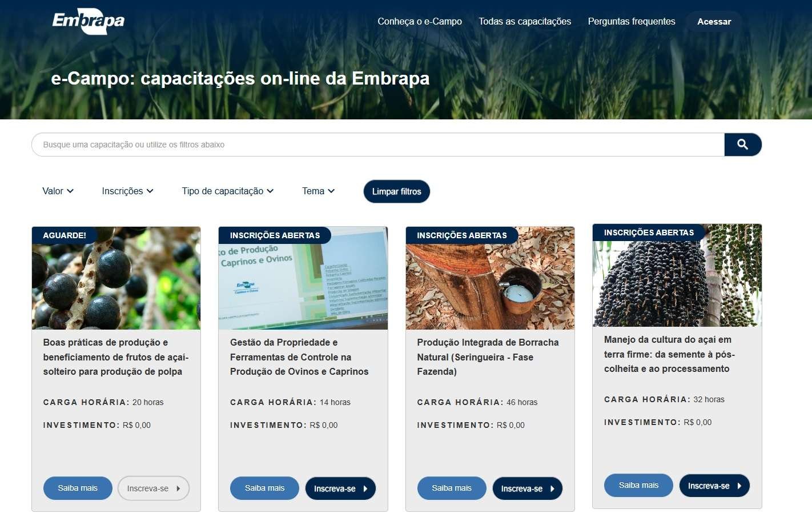The width and height of the screenshot is (812, 513).
Task: Open the Tema filter dropdown
Action: coord(318,191)
